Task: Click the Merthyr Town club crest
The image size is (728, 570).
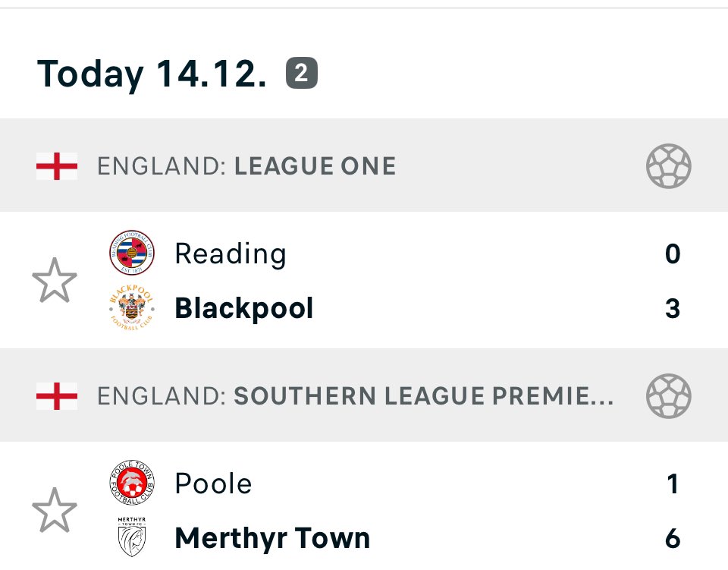Action: [132, 537]
